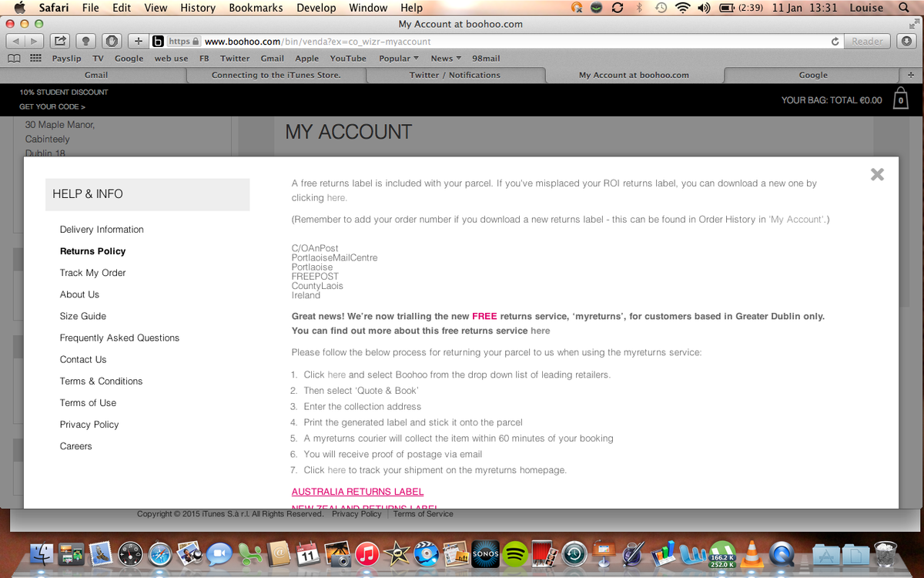Open the About Us link

(79, 294)
